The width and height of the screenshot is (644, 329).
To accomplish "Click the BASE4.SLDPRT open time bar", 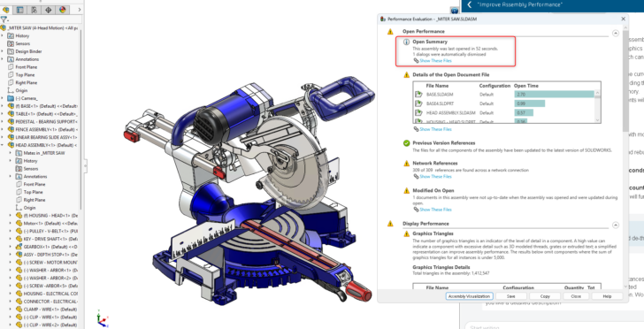I will tap(530, 103).
